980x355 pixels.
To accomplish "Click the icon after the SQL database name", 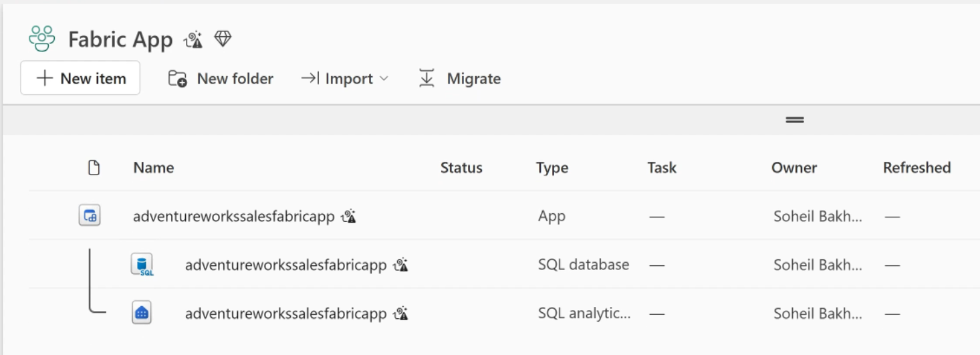I will point(400,265).
